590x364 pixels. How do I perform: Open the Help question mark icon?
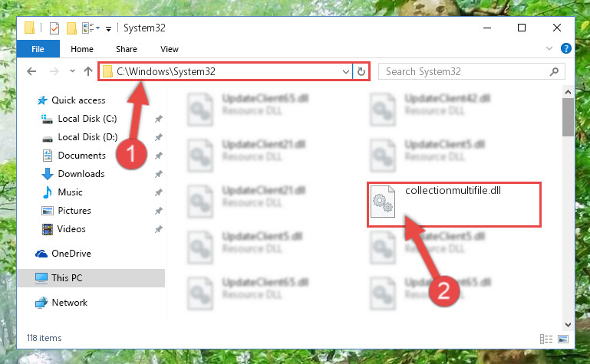[566, 48]
